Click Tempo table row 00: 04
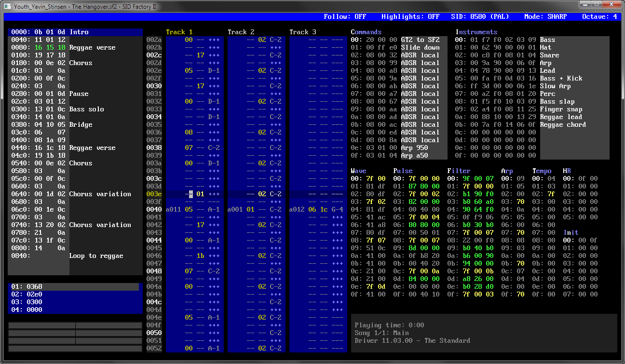Screen dimensions: 625x364 tap(543, 178)
